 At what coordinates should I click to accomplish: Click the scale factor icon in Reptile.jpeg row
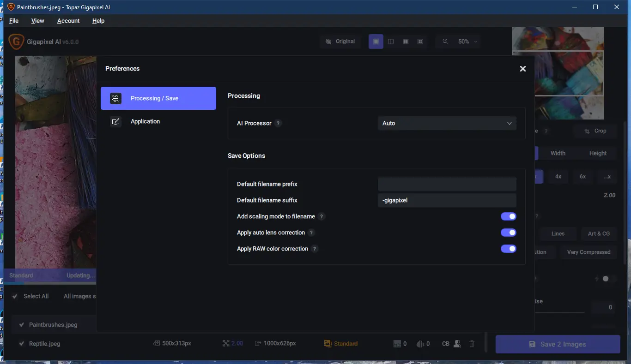tap(226, 344)
